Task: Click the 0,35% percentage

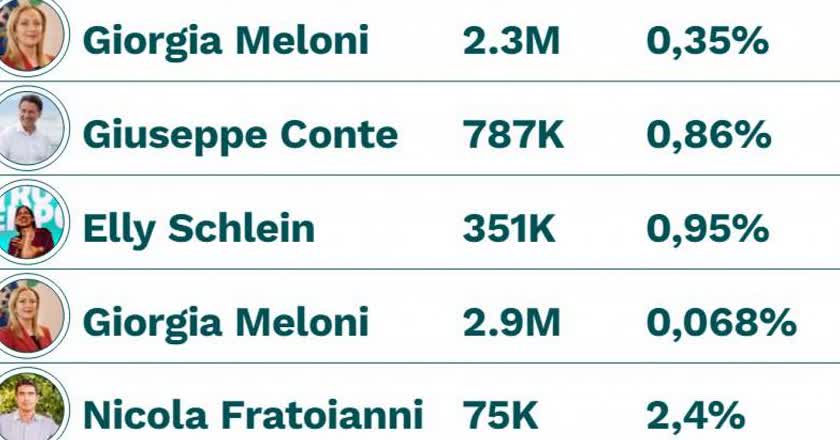Action: pyautogui.click(x=707, y=41)
